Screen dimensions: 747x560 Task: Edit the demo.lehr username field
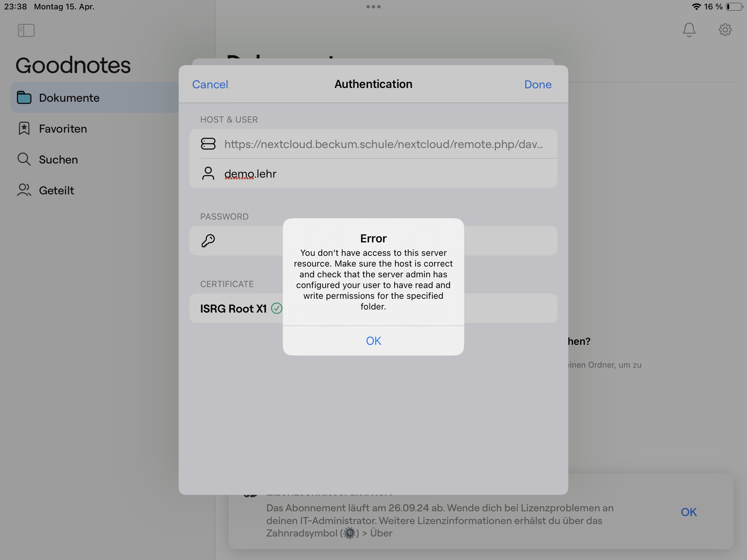[373, 174]
